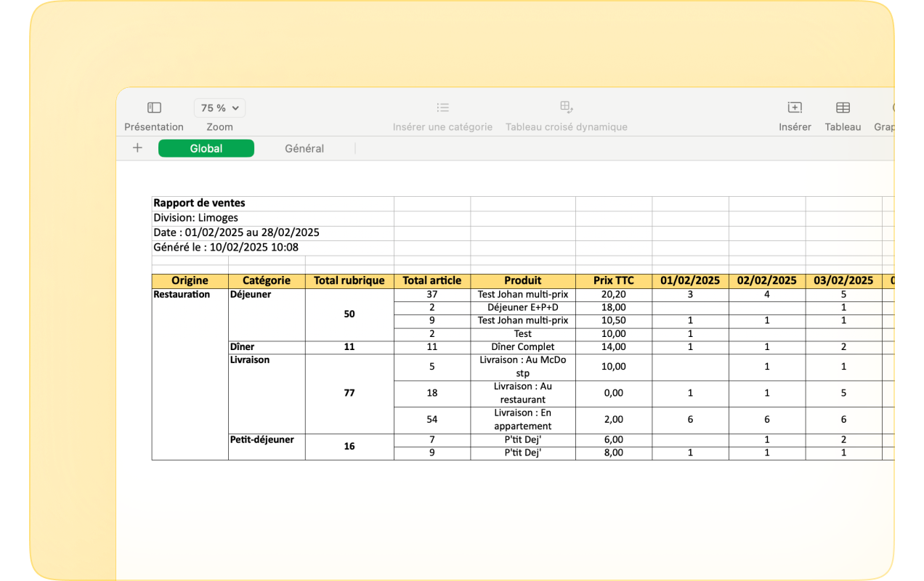
Task: Select the Global sheet tab
Action: pyautogui.click(x=206, y=149)
